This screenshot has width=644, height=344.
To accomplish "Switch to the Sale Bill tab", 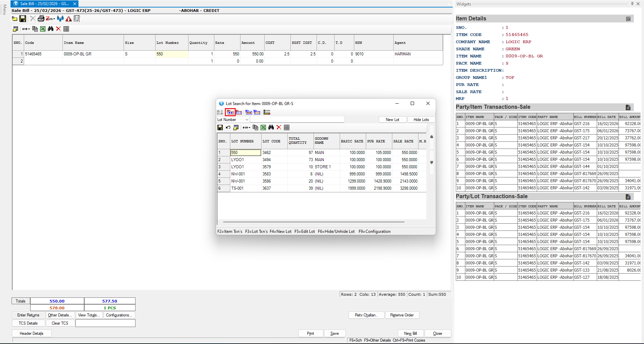I will (x=44, y=4).
